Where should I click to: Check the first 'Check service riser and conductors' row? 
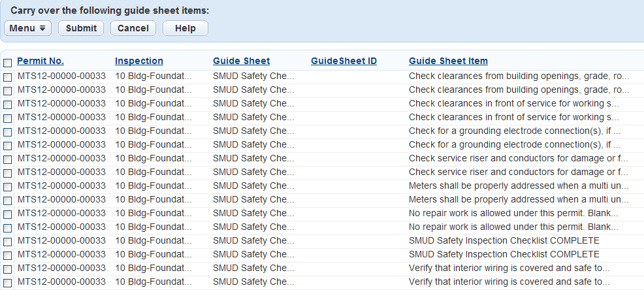(8, 159)
